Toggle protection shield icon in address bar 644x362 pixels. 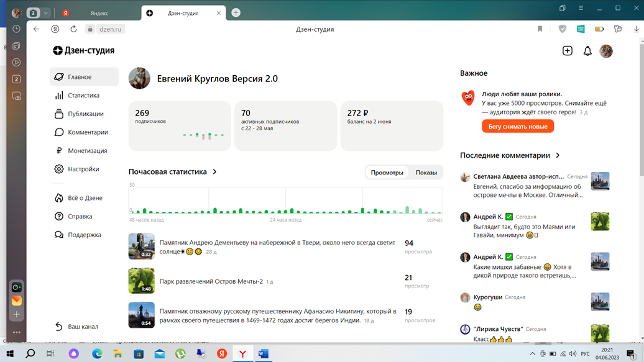coord(563,29)
